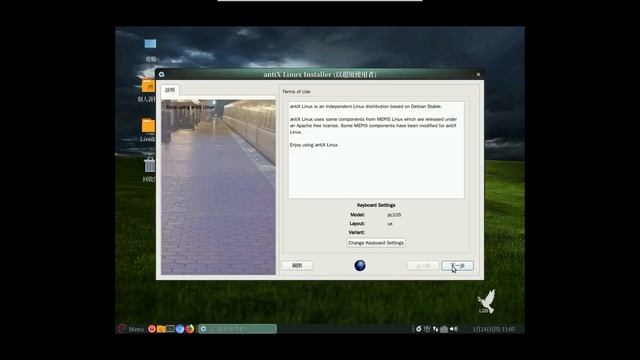Click the white dove desktop logo
Viewport: 640px width, 360px height.
point(486,301)
